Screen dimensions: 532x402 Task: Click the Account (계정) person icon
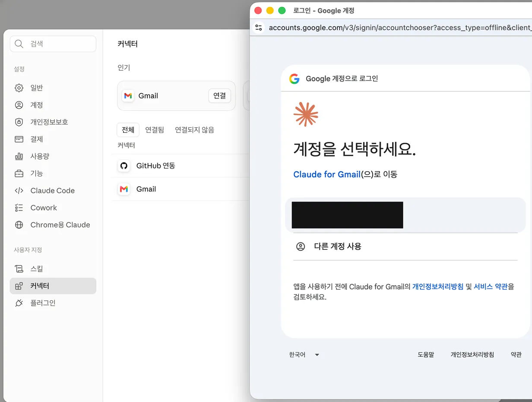pos(19,105)
